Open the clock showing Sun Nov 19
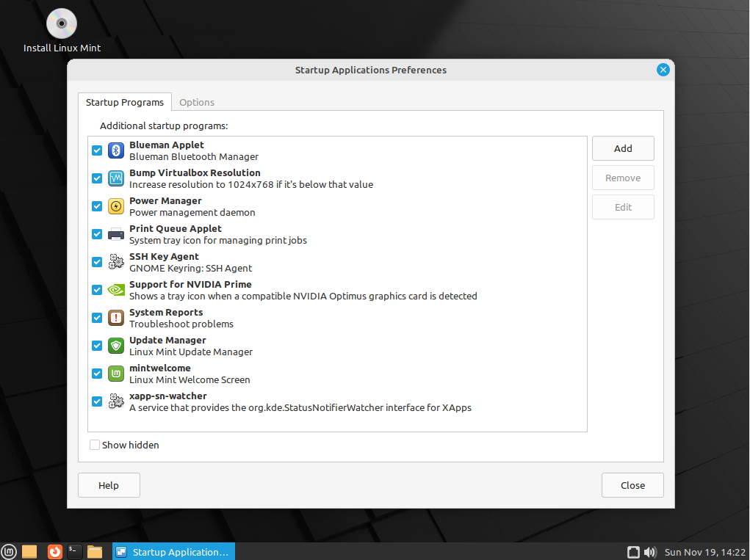 click(x=705, y=553)
